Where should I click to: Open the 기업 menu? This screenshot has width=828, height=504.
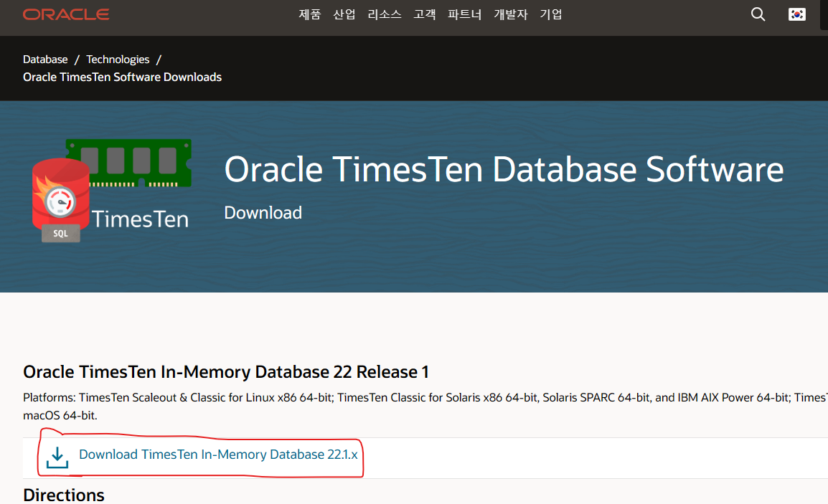pos(550,14)
